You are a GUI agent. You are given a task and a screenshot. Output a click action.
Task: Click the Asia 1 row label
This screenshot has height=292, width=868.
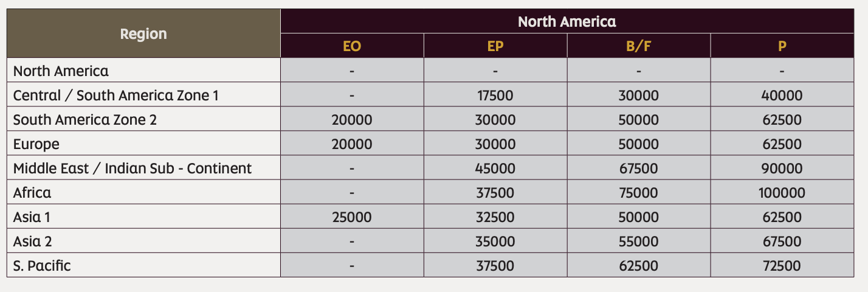point(32,217)
